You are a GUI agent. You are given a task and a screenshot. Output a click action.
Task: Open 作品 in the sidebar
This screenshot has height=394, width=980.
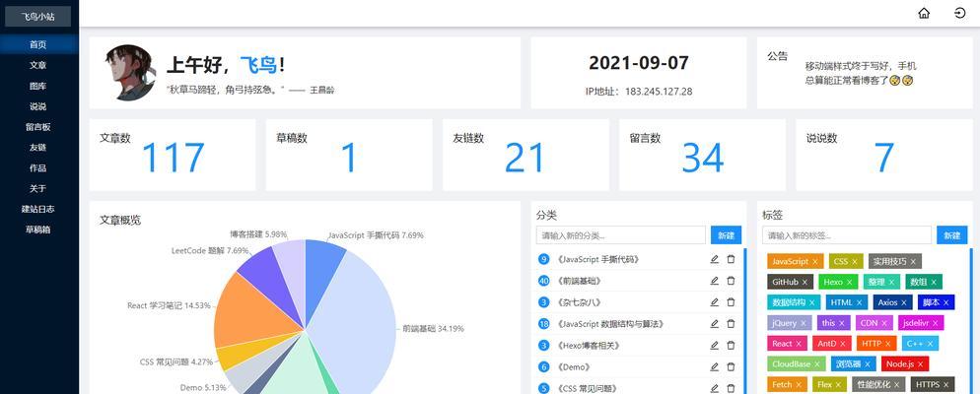(x=38, y=168)
